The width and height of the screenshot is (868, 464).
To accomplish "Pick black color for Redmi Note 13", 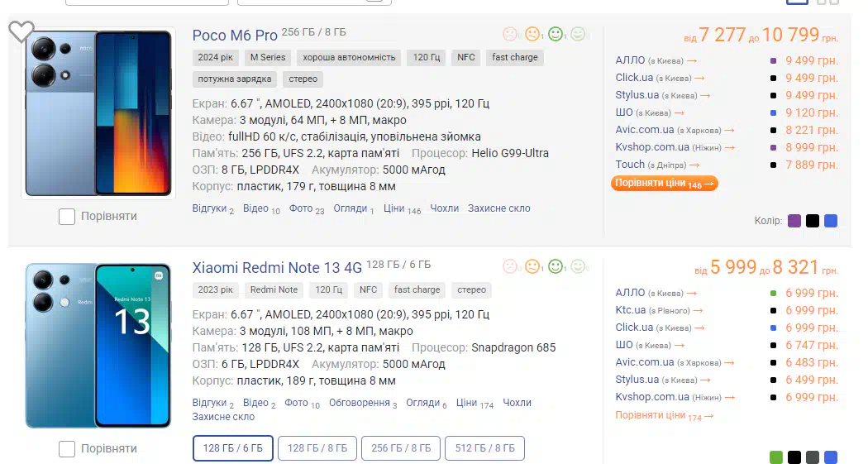I will pyautogui.click(x=794, y=457).
